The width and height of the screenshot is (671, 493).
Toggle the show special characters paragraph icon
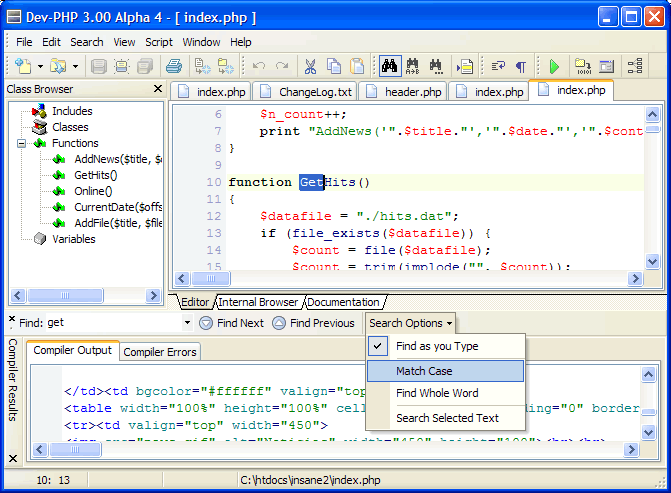pyautogui.click(x=521, y=66)
